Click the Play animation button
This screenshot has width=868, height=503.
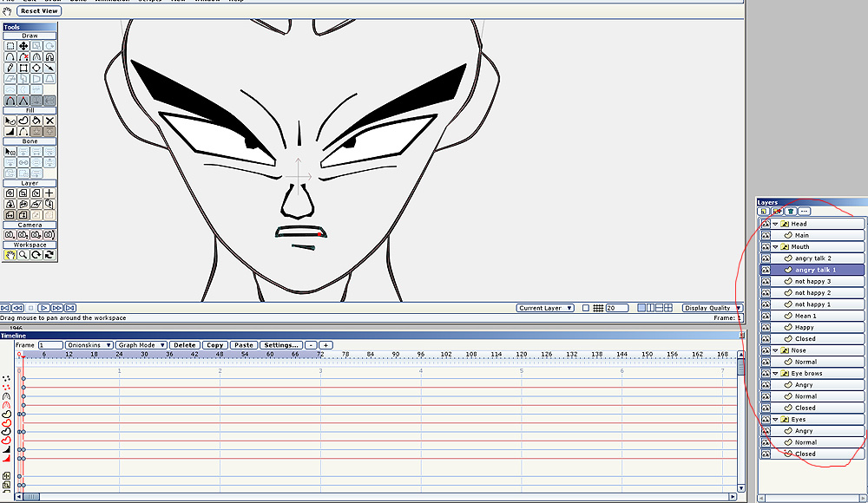[x=43, y=308]
